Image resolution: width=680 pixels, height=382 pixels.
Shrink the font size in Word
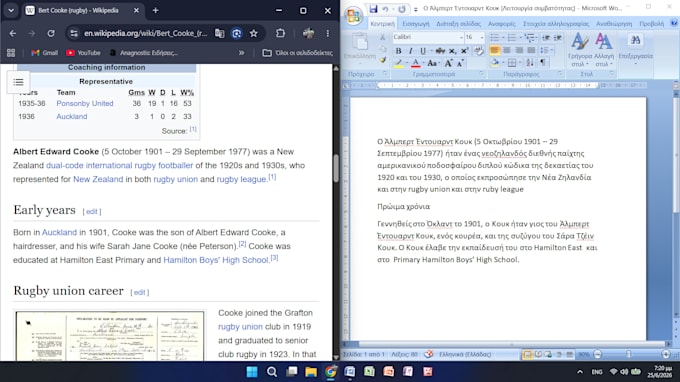coord(460,63)
